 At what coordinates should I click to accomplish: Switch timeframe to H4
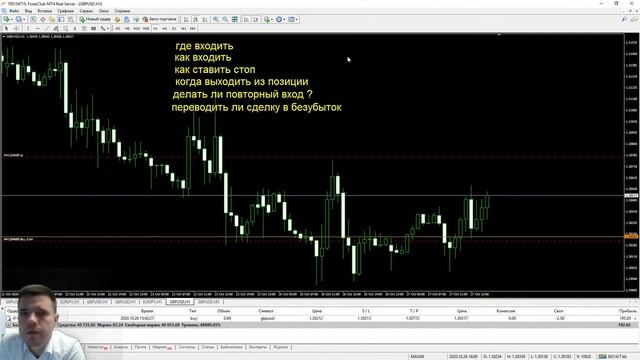click(164, 28)
